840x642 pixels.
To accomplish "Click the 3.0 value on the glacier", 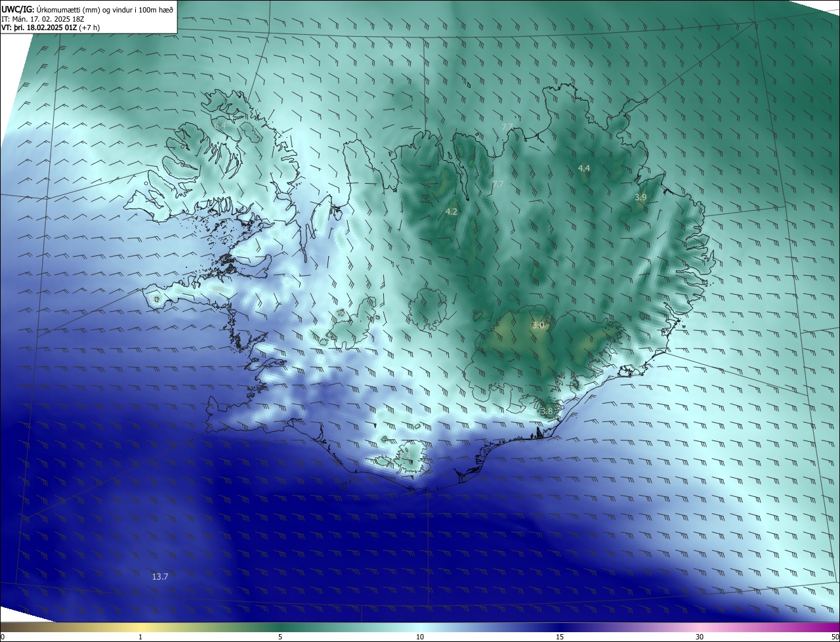I will click(539, 325).
